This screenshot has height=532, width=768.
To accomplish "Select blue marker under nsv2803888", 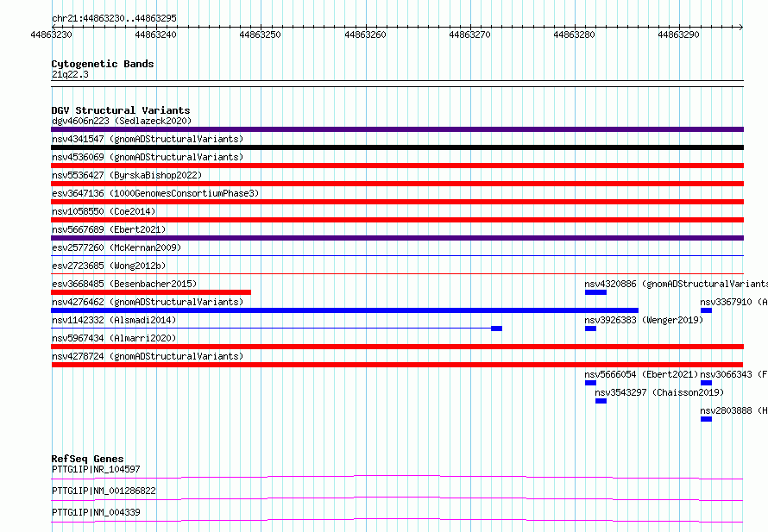I will pos(706,419).
